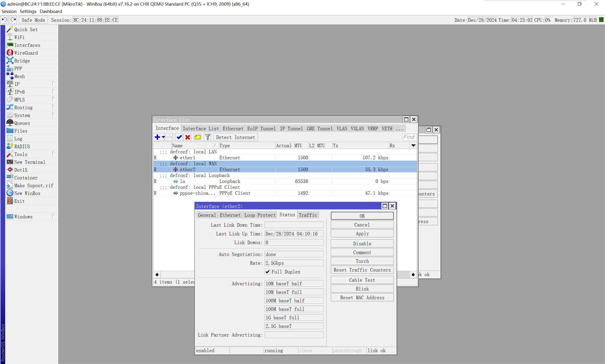Screen dimensions: 605x364
Task: Open the WiFi menu icon
Action: [x=10, y=37]
